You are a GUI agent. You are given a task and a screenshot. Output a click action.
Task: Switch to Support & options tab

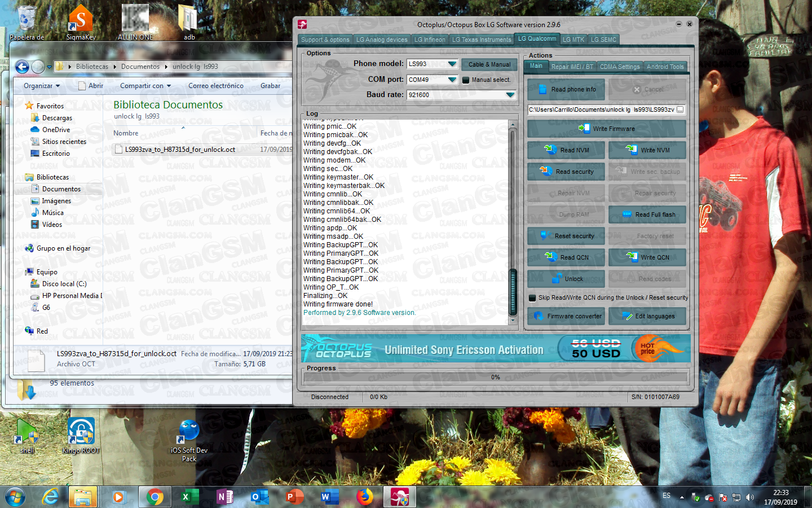pyautogui.click(x=325, y=40)
